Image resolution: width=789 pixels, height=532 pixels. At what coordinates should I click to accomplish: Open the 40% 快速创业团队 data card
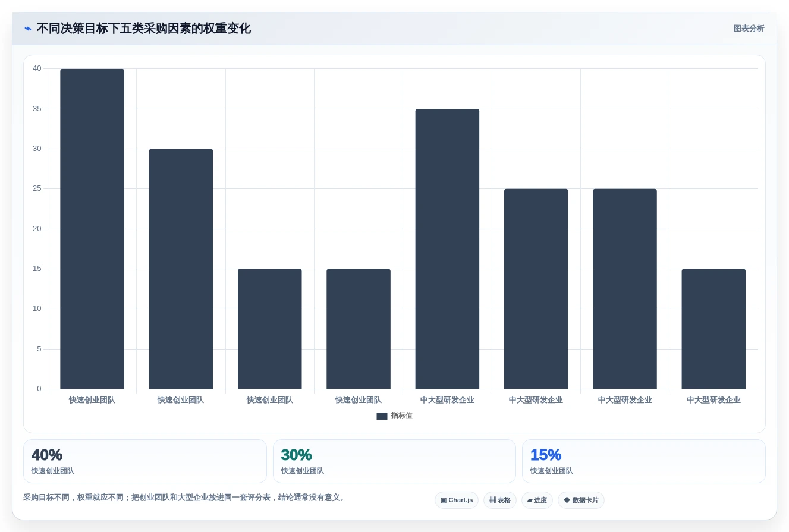click(145, 461)
